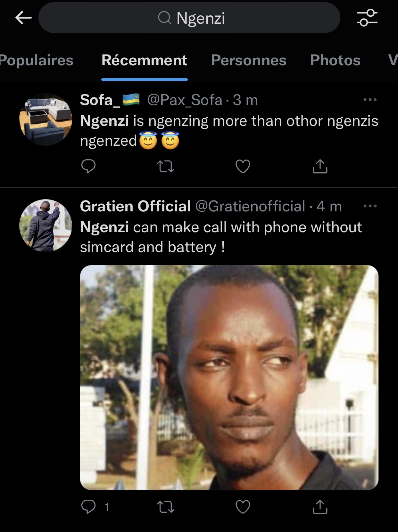
Task: Tap the back arrow icon
Action: [x=23, y=18]
